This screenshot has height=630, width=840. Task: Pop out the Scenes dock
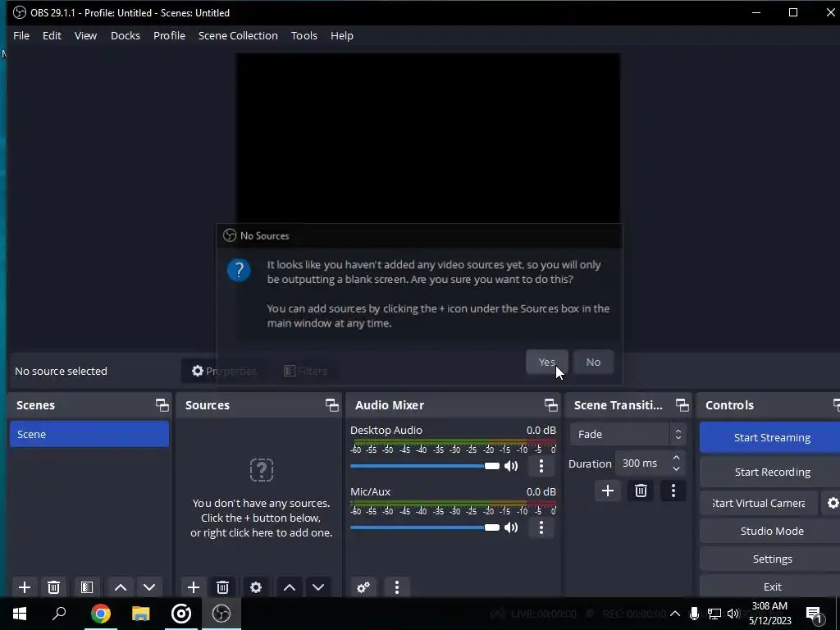[x=162, y=405]
